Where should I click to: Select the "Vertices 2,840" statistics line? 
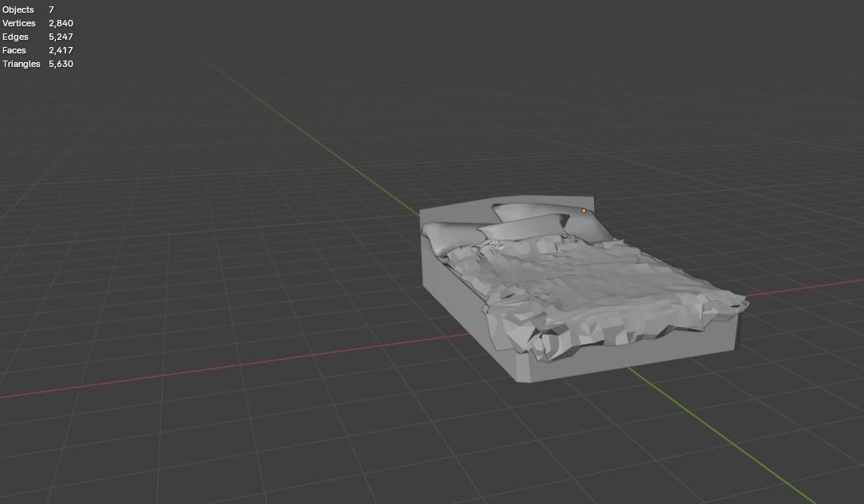pos(37,23)
